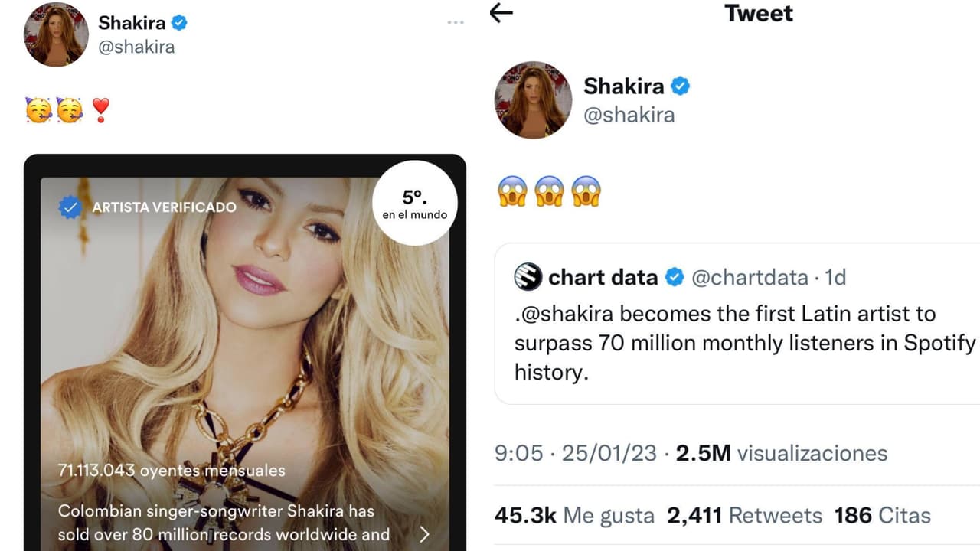Open the tweet options with the three-dot menu
Image resolution: width=980 pixels, height=551 pixels.
(x=455, y=22)
